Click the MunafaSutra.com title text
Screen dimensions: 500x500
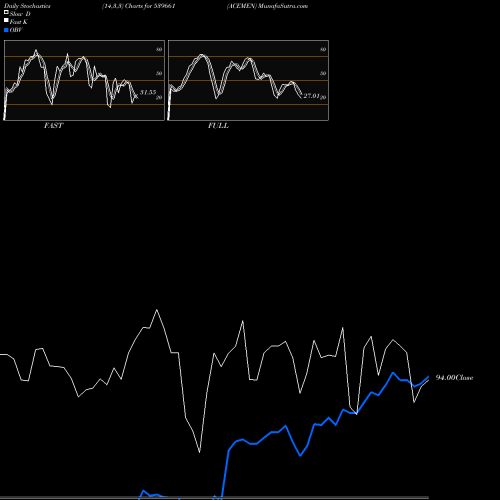click(x=283, y=6)
